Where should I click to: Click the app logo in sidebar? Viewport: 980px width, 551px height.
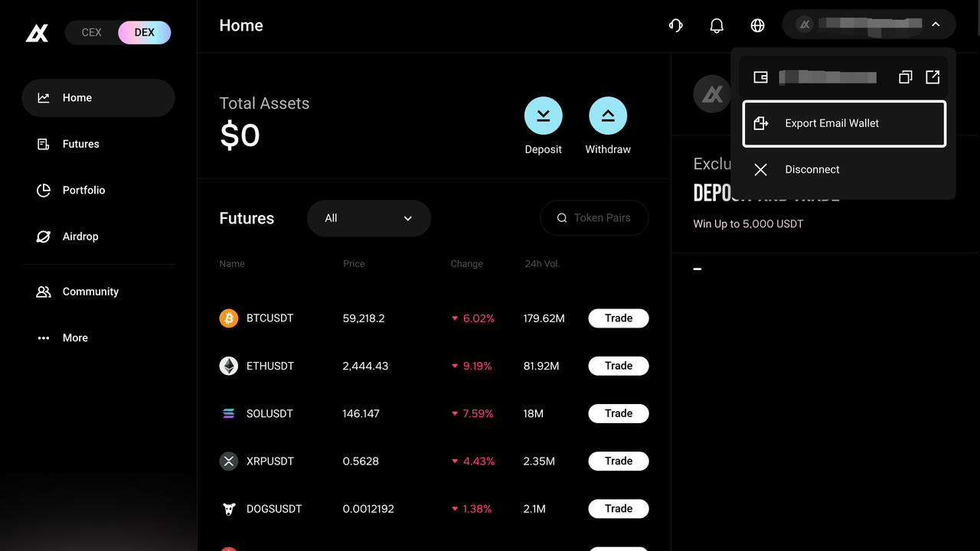click(x=37, y=33)
